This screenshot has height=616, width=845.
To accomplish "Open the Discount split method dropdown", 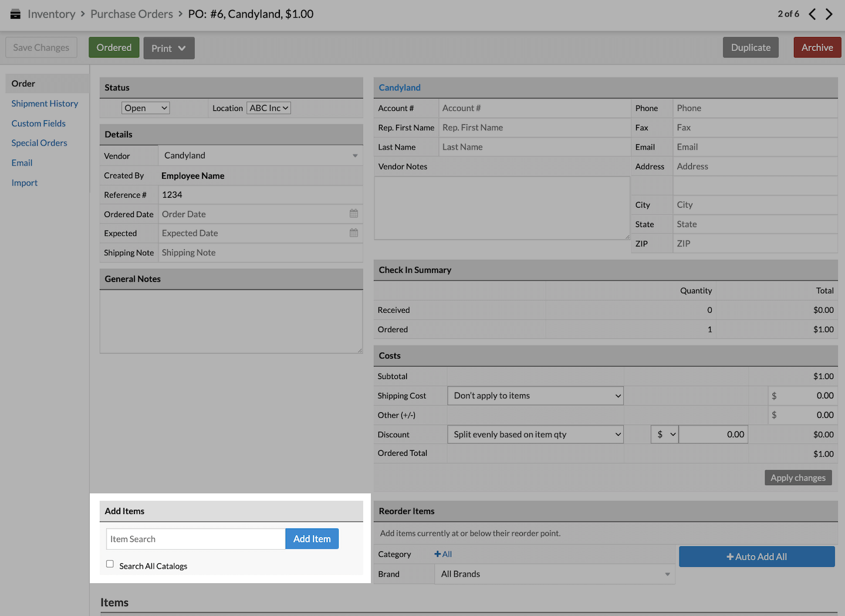I will tap(535, 435).
